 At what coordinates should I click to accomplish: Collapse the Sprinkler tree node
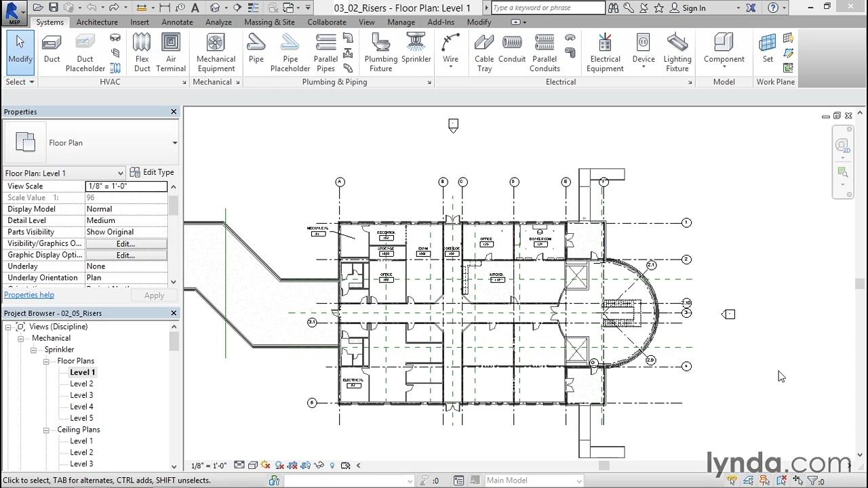tap(34, 350)
